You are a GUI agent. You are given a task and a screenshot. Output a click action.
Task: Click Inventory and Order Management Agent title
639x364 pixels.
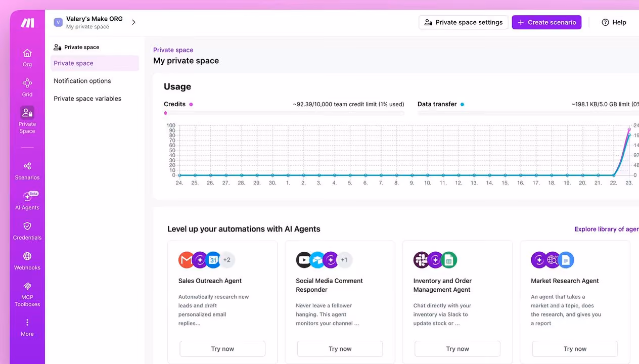442,285
